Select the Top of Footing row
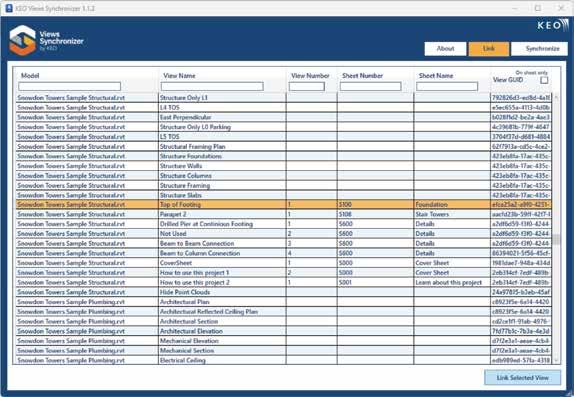The height and width of the screenshot is (397, 574). point(284,204)
